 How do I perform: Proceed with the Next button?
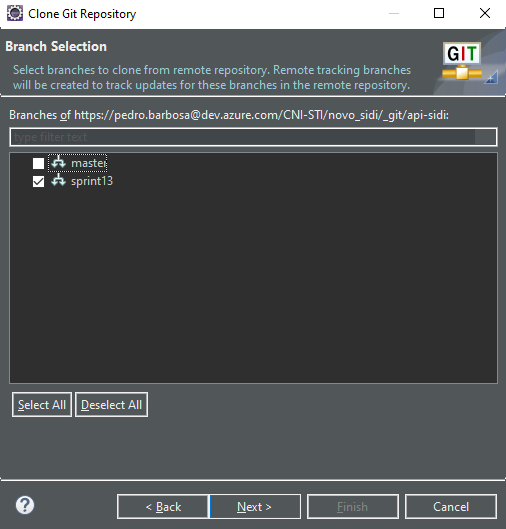point(255,506)
